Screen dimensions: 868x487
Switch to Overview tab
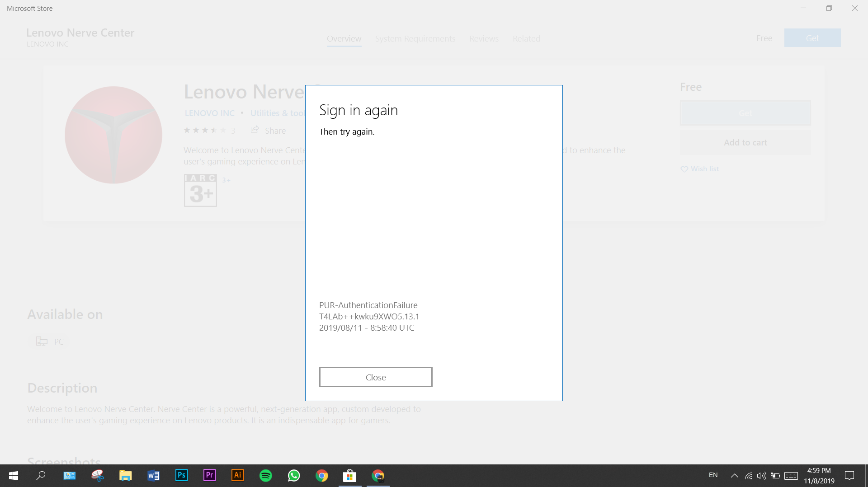pyautogui.click(x=344, y=39)
